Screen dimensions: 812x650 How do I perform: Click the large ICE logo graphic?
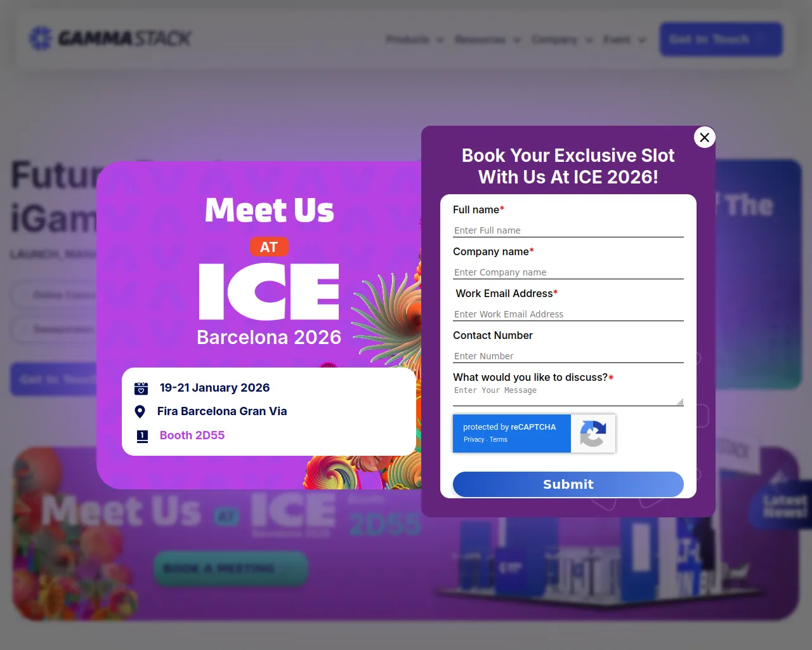point(269,291)
